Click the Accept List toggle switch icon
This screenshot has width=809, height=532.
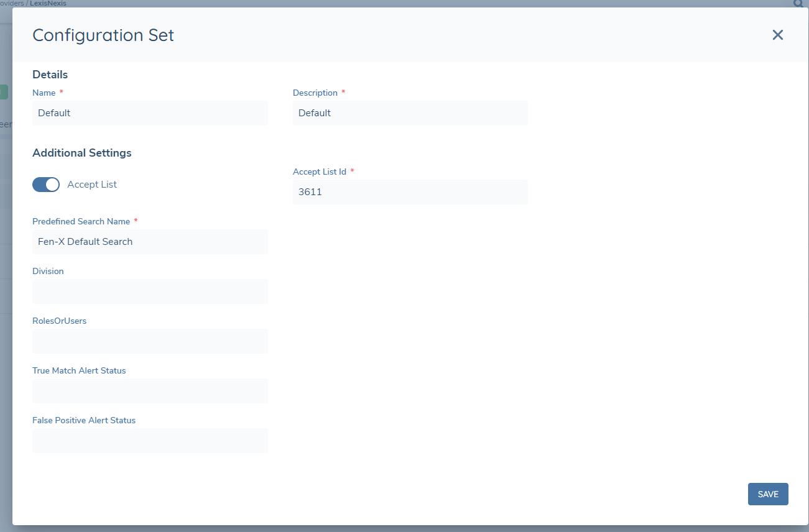point(45,184)
